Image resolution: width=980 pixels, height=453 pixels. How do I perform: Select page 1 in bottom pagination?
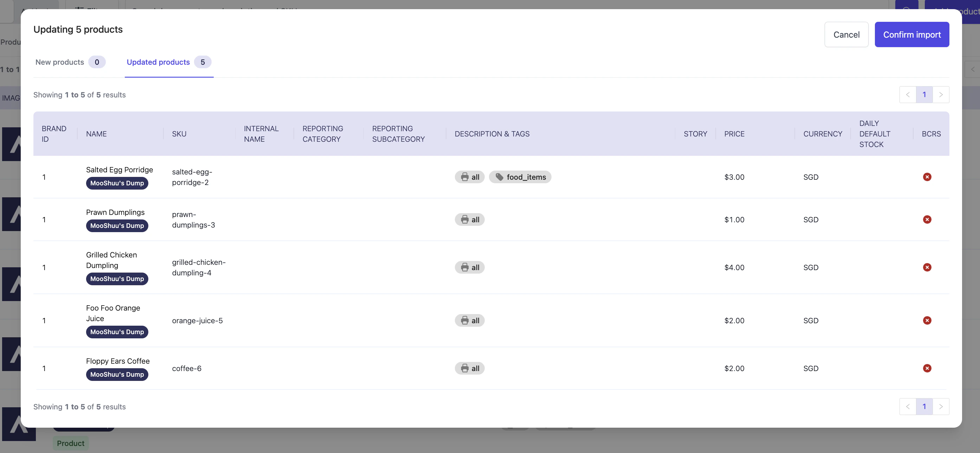[x=924, y=407]
